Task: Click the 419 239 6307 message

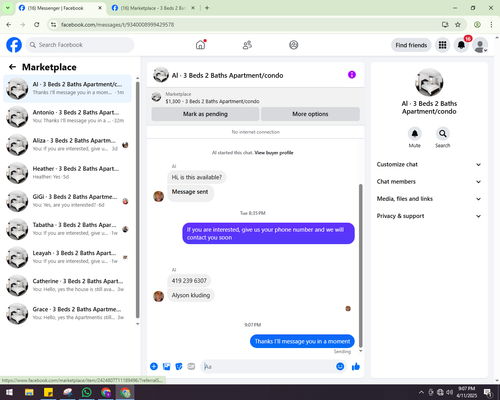Action: pyautogui.click(x=189, y=281)
